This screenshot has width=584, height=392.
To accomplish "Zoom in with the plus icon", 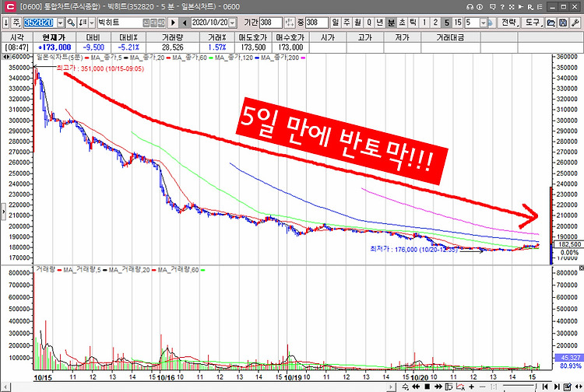I will click(x=472, y=387).
